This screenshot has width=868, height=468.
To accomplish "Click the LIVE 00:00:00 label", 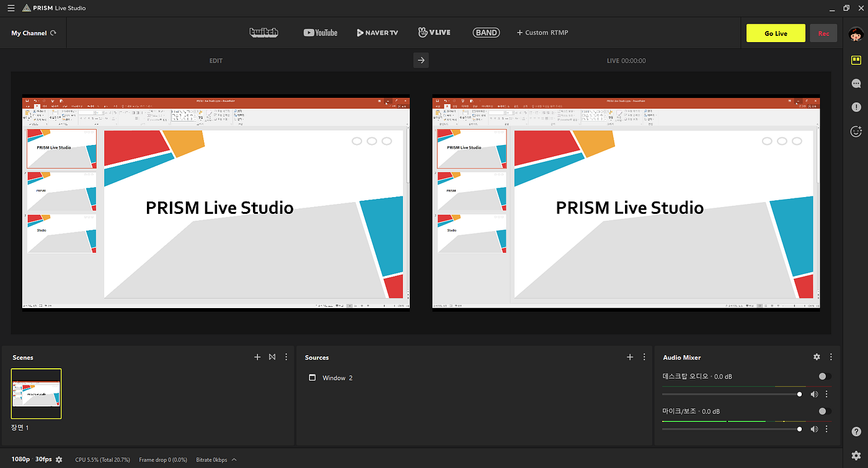I will [x=626, y=61].
